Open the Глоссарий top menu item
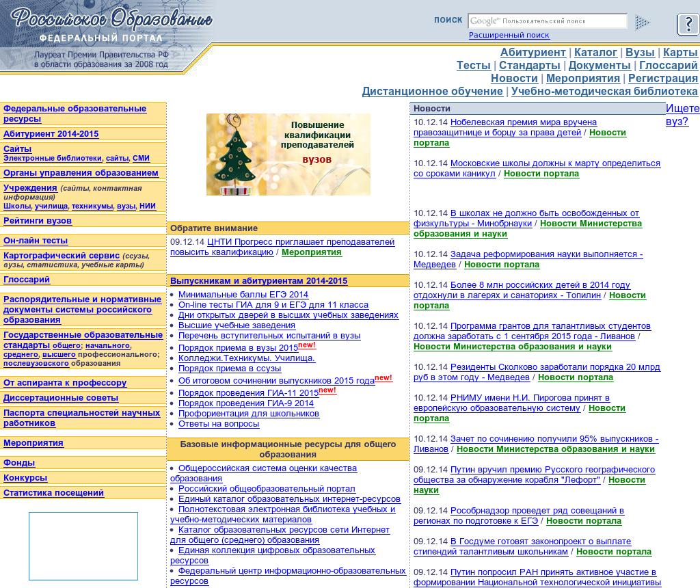The width and height of the screenshot is (700, 588). point(668,65)
